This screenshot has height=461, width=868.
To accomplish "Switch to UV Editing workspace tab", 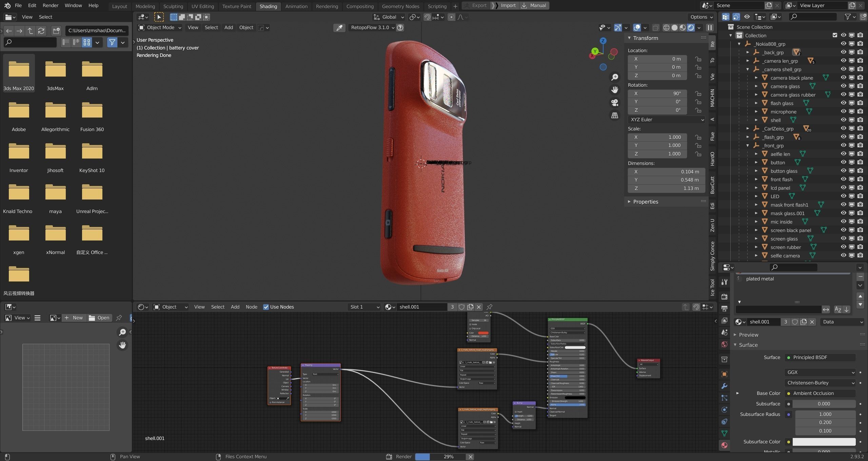I will point(202,6).
